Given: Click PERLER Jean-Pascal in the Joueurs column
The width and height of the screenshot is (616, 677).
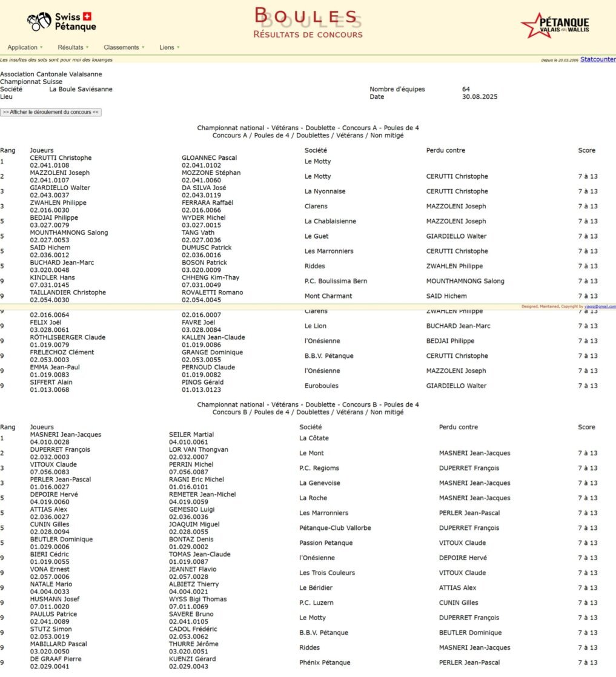Looking at the screenshot, I should (61, 480).
